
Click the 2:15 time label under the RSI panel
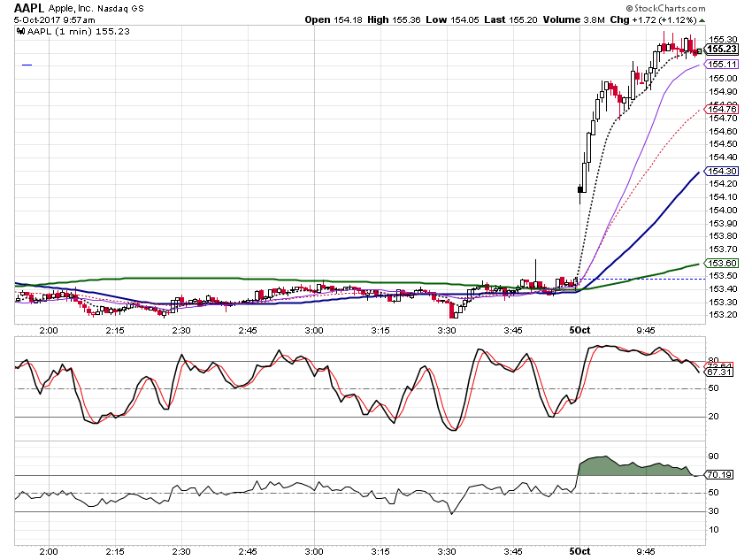coord(115,551)
